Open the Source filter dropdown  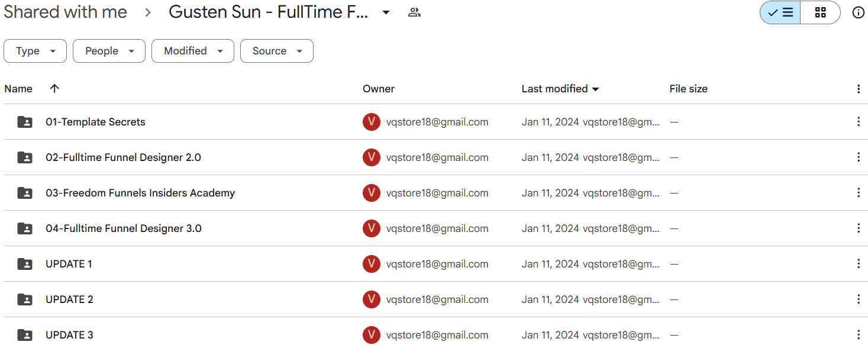[277, 51]
